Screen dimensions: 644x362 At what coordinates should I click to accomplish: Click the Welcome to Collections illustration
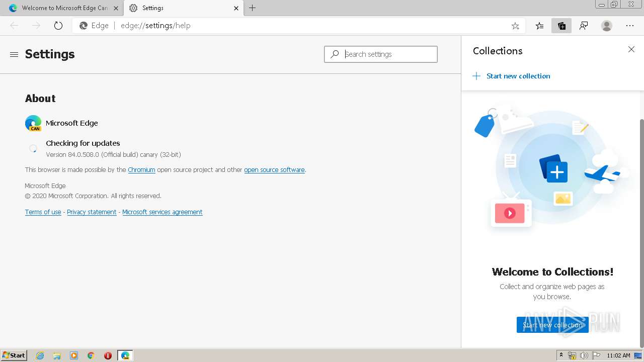point(552,168)
